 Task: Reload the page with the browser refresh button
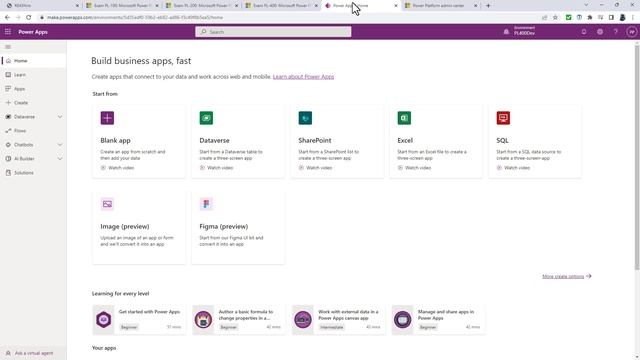pos(29,18)
